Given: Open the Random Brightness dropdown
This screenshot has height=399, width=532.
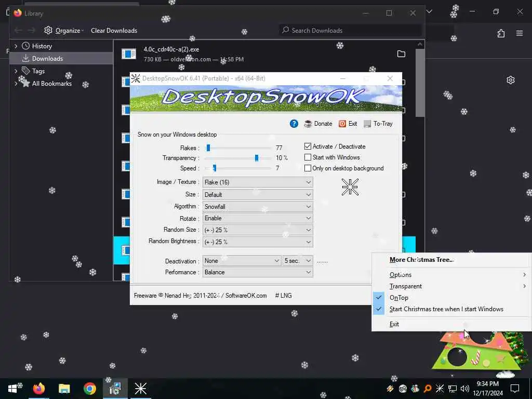Looking at the screenshot, I should tap(258, 242).
